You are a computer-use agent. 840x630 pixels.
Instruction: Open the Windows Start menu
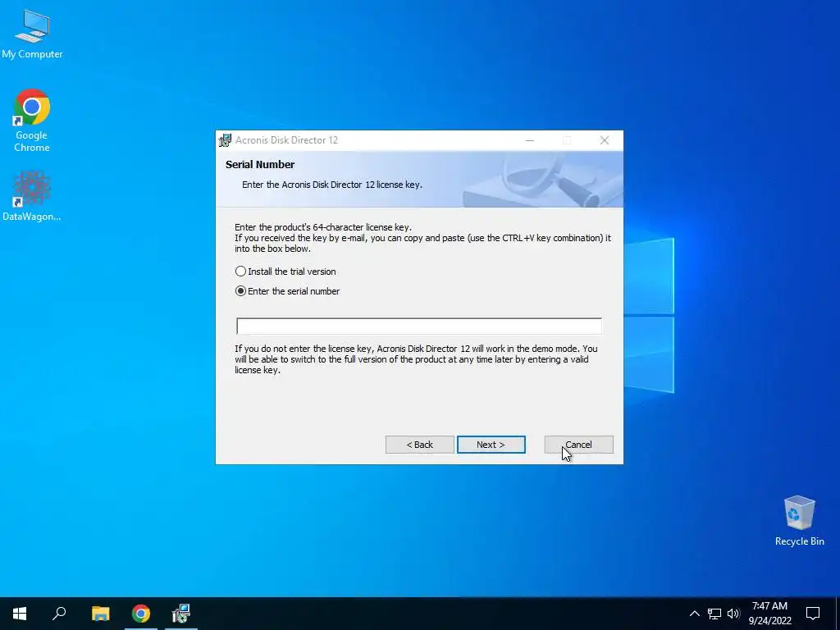coord(20,614)
